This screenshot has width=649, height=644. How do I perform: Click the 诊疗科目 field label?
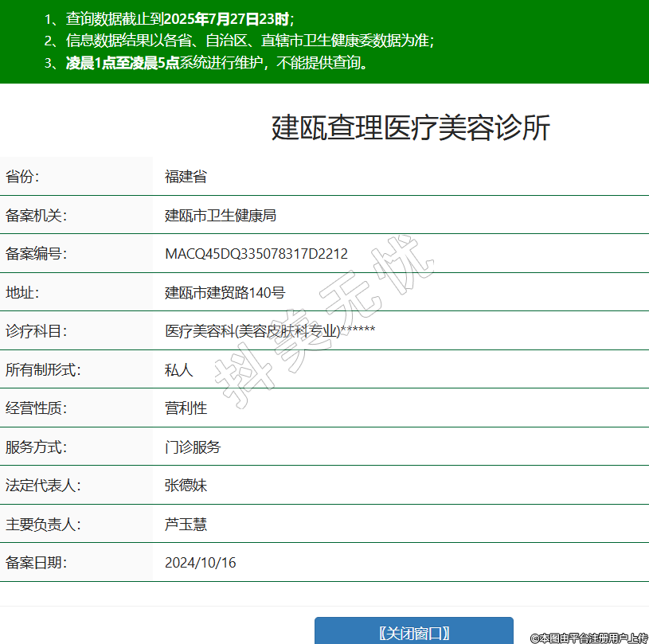coord(36,330)
